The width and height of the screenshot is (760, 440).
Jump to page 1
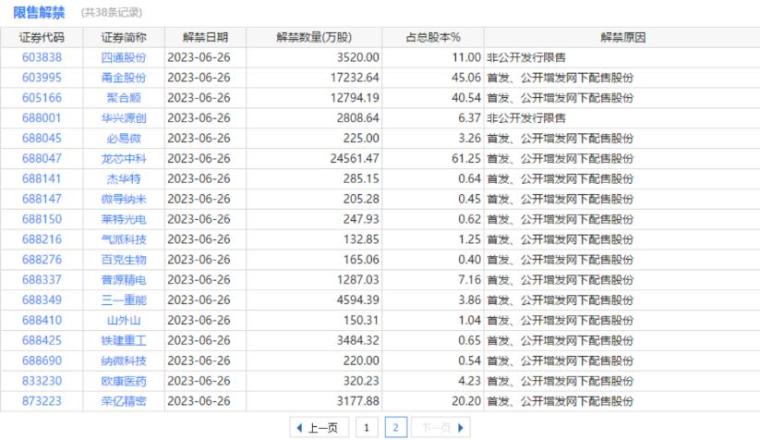pos(366,428)
